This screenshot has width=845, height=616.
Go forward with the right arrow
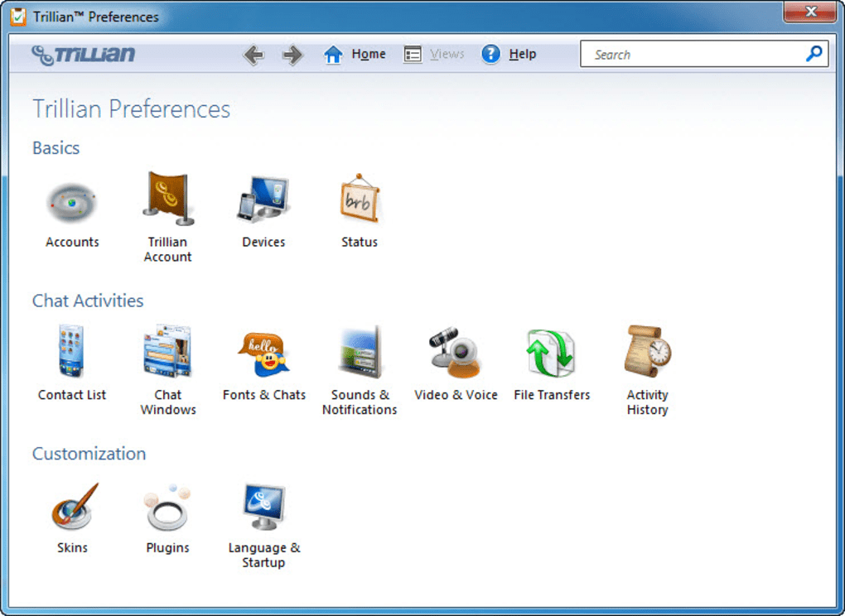(292, 55)
